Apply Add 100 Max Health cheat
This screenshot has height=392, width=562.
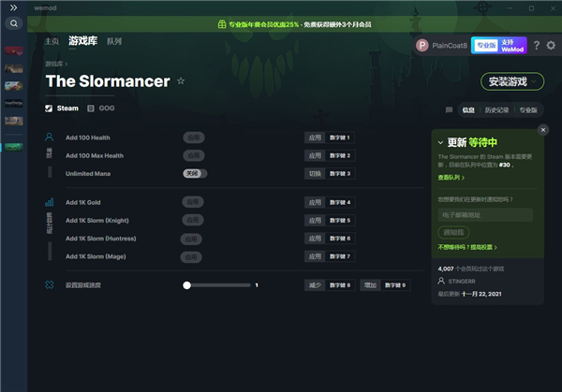[x=194, y=155]
